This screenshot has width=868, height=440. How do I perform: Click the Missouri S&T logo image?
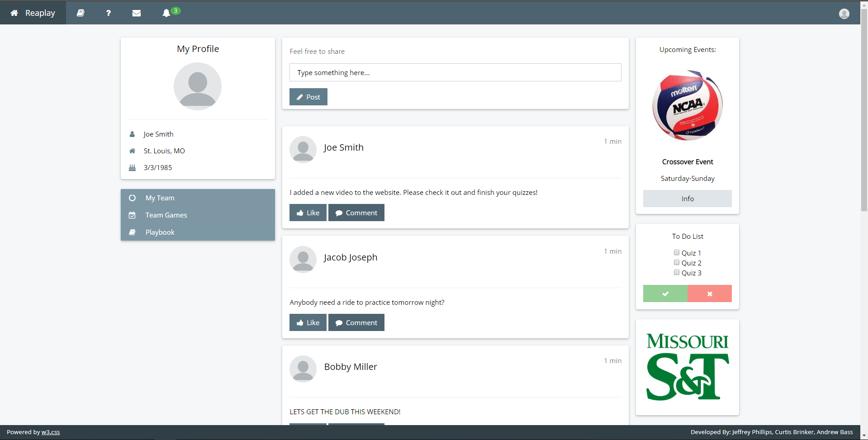(x=688, y=367)
